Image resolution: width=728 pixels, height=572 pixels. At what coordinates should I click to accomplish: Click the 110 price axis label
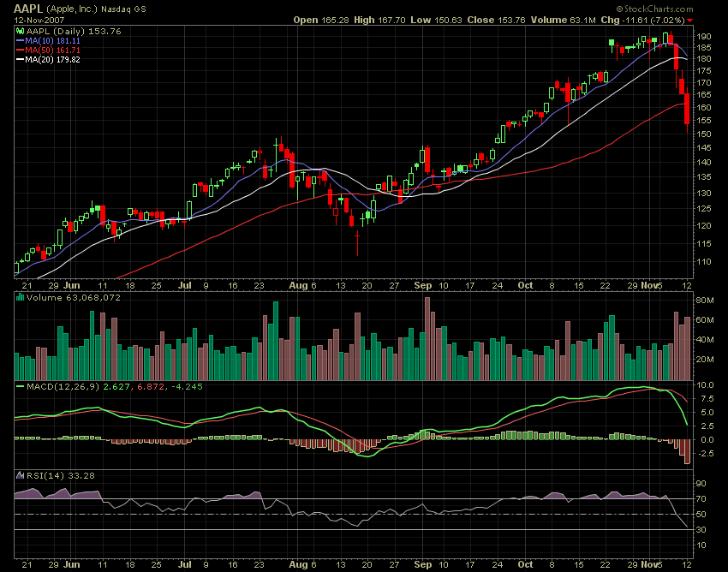point(703,262)
